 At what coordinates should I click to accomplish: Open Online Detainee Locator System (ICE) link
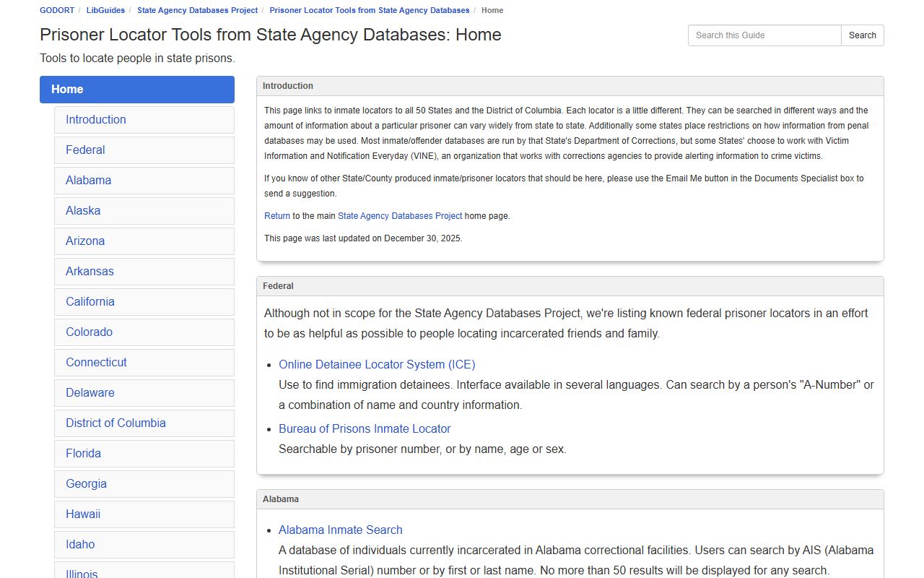[x=377, y=365]
